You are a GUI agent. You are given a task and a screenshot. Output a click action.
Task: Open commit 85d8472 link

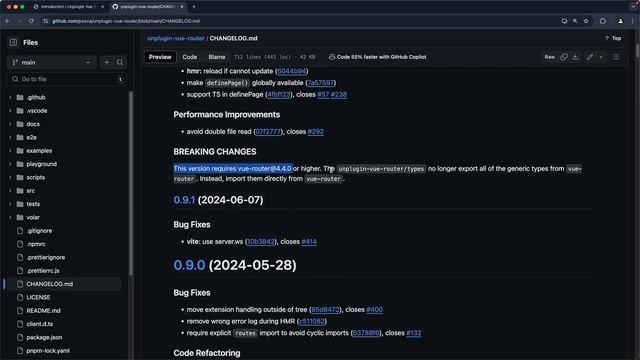coord(325,310)
